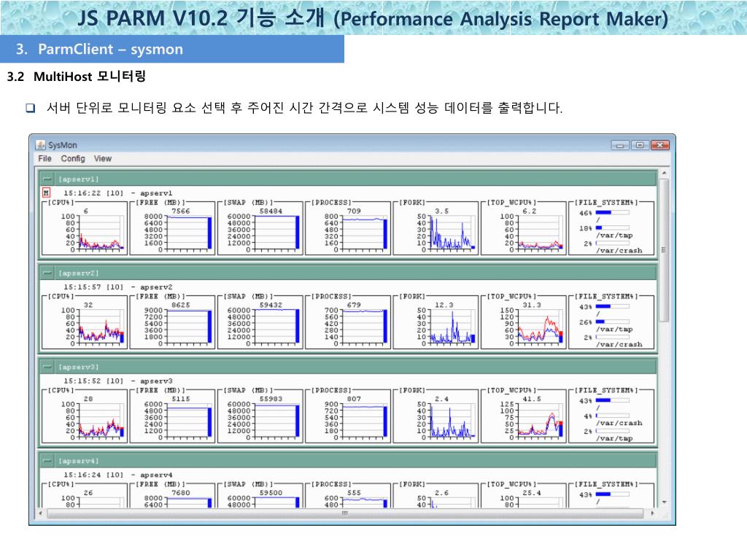This screenshot has width=747, height=560.
Task: Click the apserv2 PROCESS chart
Action: click(348, 322)
